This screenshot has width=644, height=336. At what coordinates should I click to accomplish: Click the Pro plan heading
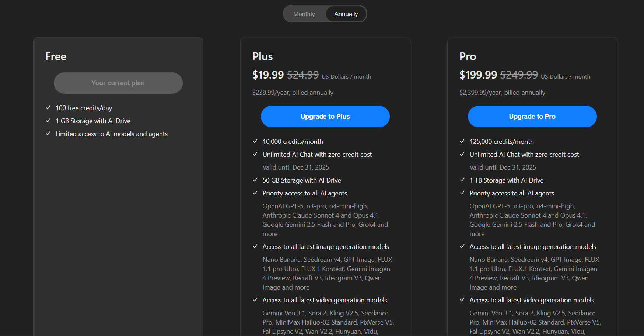tap(468, 56)
